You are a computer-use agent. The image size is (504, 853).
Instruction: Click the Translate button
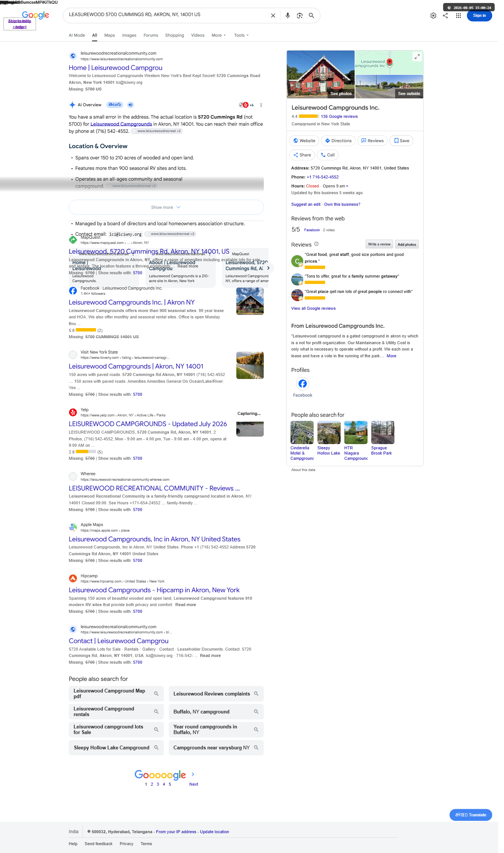(471, 815)
